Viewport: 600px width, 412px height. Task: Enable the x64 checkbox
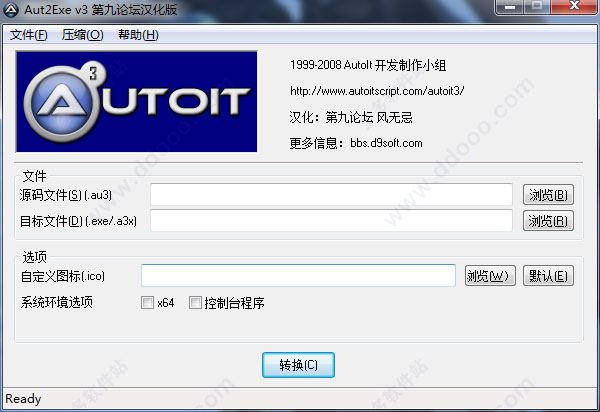click(147, 303)
